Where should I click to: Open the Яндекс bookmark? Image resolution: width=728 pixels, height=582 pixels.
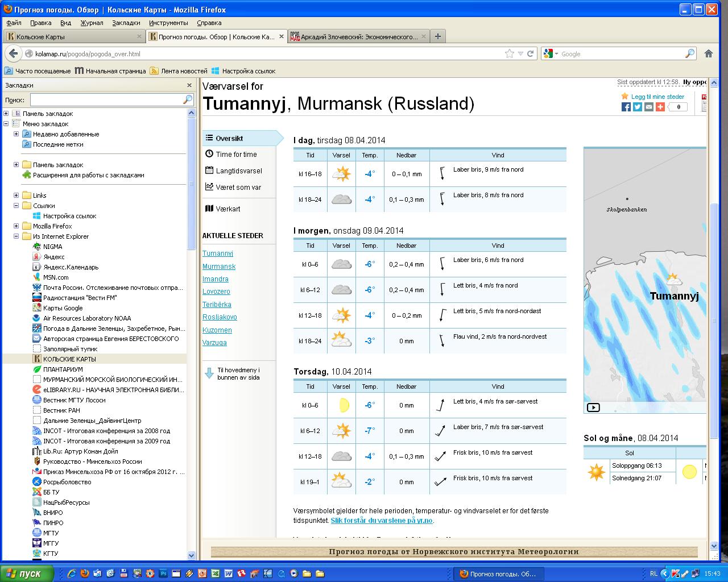pos(53,257)
